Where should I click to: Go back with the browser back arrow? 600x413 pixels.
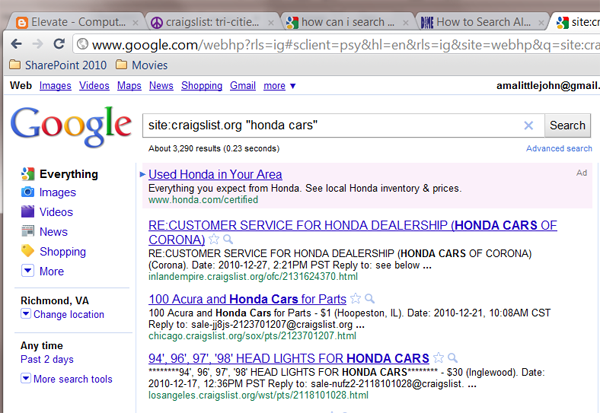pyautogui.click(x=16, y=44)
